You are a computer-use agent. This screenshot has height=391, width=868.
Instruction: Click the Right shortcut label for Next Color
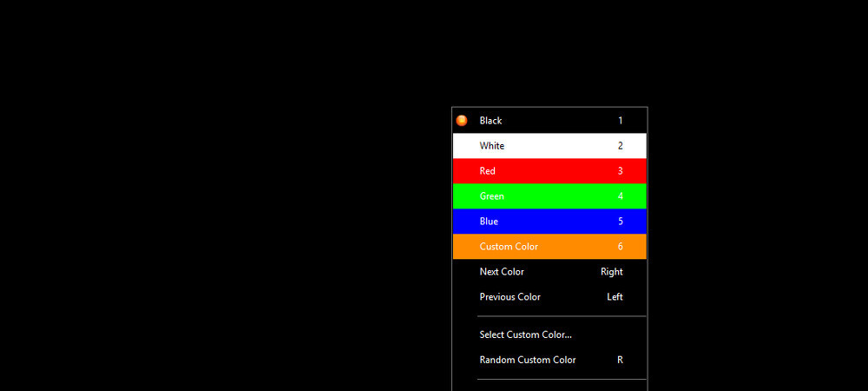point(611,272)
